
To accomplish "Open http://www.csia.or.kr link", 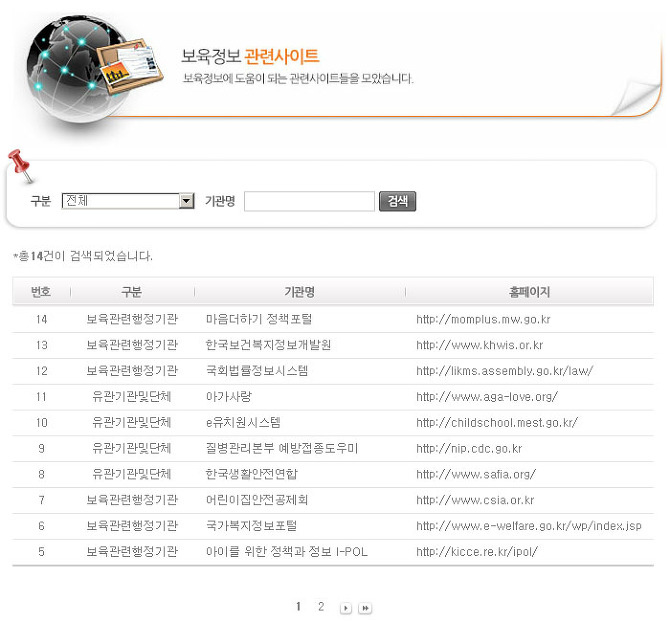I will [x=475, y=500].
